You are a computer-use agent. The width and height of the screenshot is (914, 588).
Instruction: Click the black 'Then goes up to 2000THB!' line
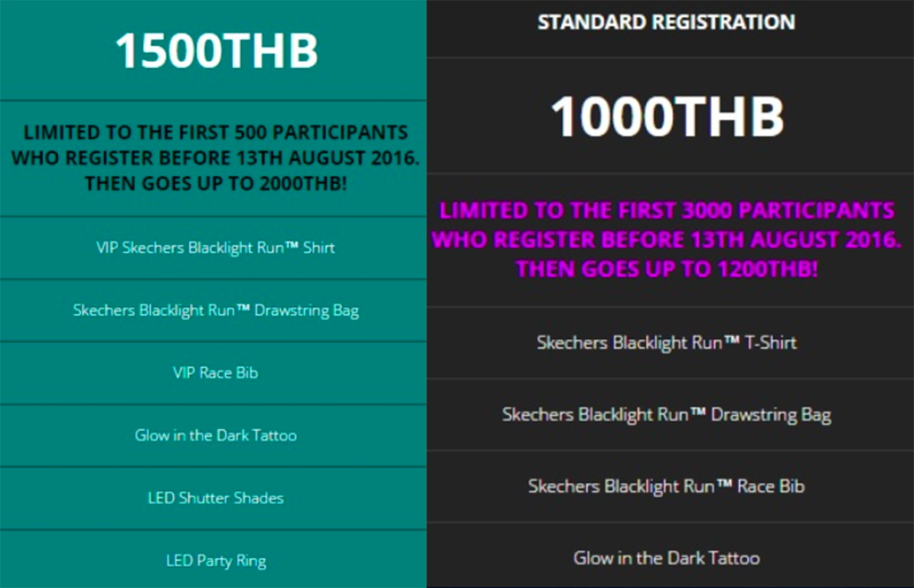pos(215,184)
